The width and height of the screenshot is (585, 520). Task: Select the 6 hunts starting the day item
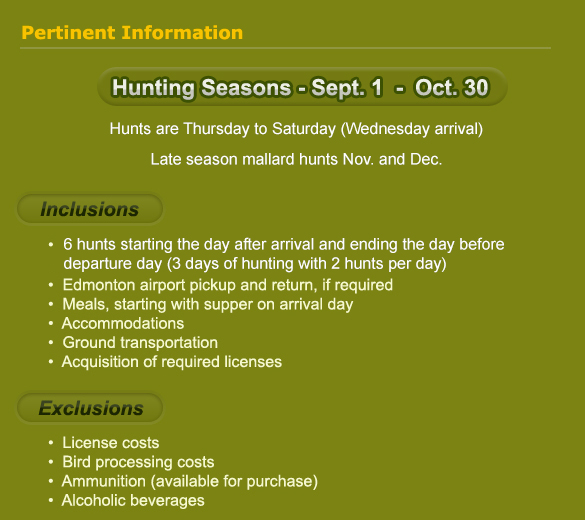284,254
